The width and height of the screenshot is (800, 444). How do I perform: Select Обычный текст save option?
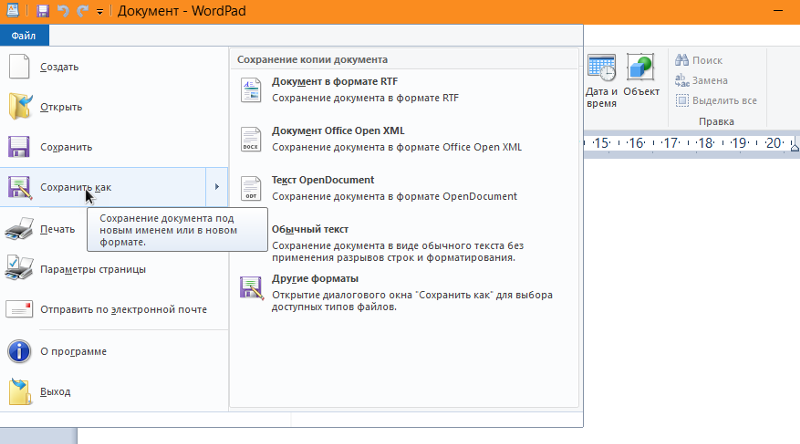(x=310, y=229)
